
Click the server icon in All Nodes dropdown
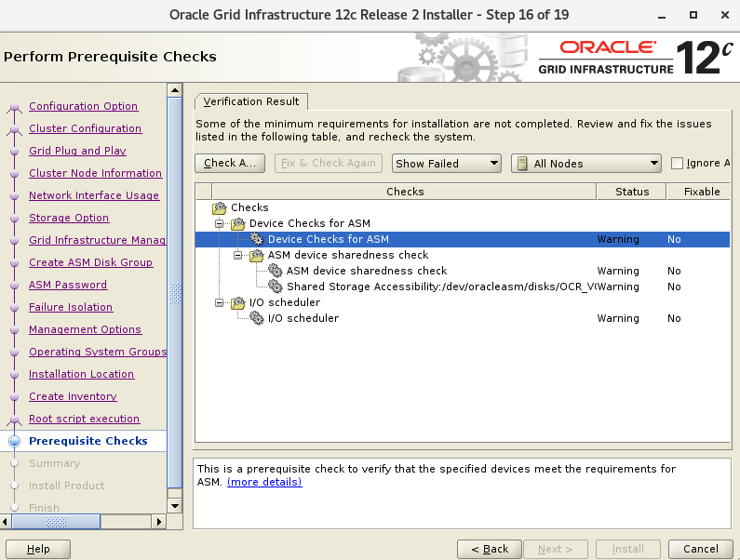tap(522, 164)
